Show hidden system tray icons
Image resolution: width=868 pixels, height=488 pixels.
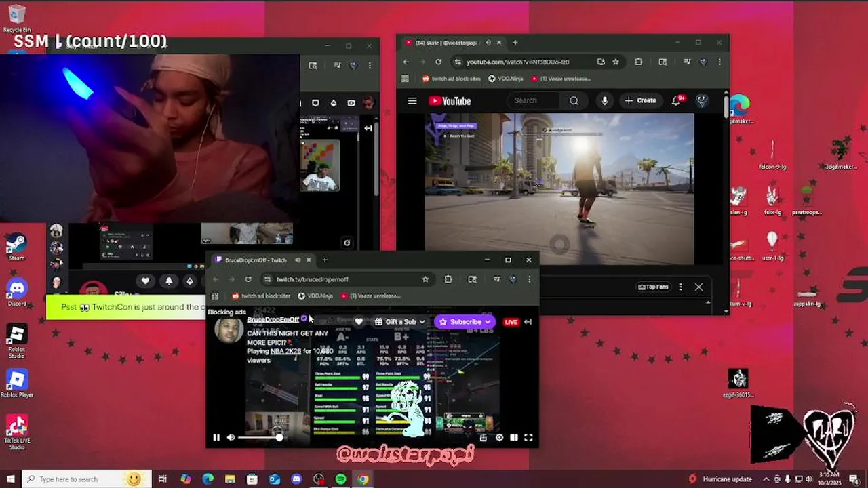click(x=768, y=479)
